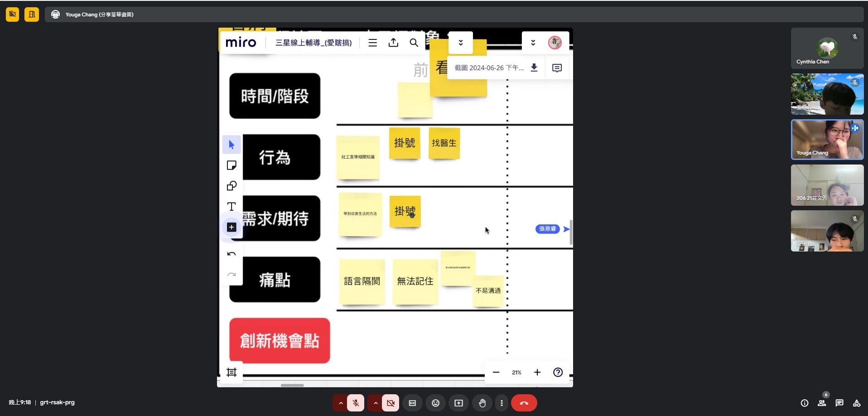Download the 截圖 2024-06-26 file
868x416 pixels.
point(534,68)
